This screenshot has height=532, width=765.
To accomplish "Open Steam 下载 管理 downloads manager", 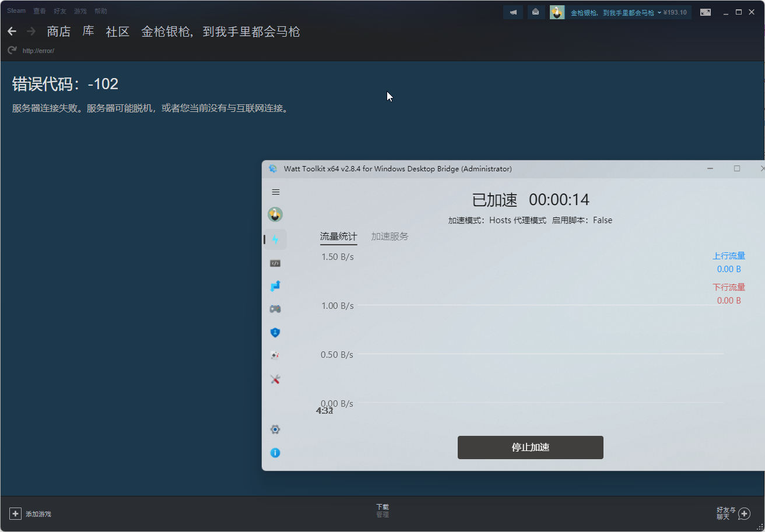I will click(383, 511).
